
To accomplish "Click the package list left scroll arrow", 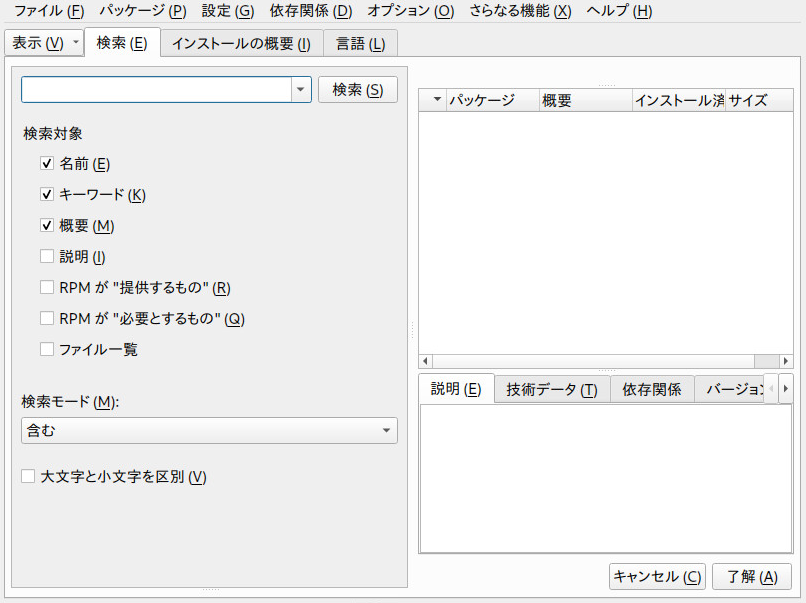I will tap(425, 361).
